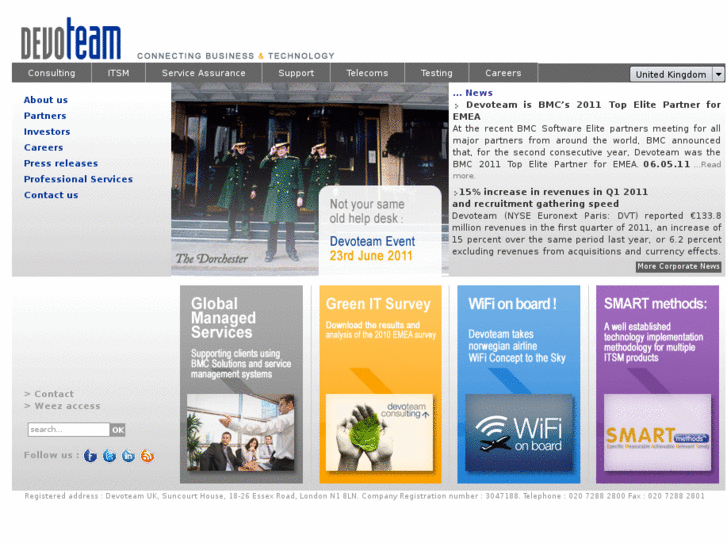
Task: Select the Testing menu item
Action: coord(436,73)
